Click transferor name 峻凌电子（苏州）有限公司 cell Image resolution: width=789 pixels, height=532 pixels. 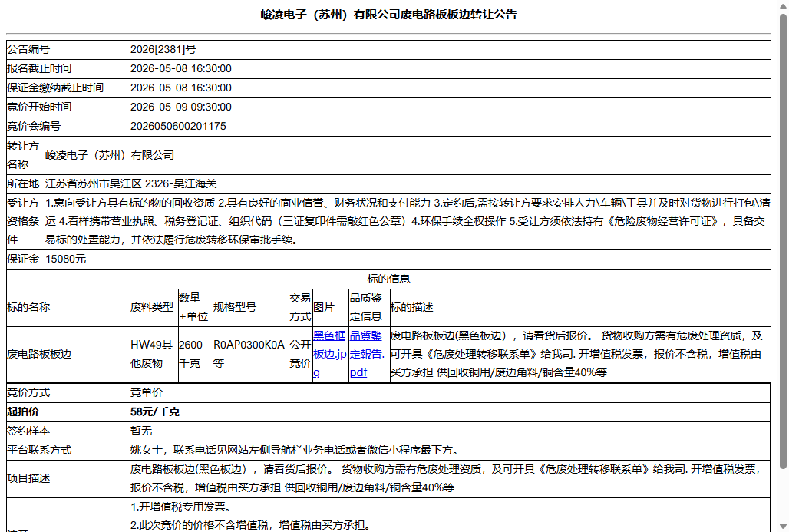click(408, 156)
